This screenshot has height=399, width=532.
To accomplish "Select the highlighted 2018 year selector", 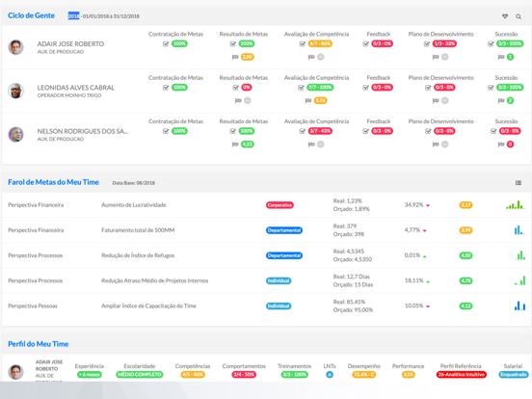I will tap(73, 16).
